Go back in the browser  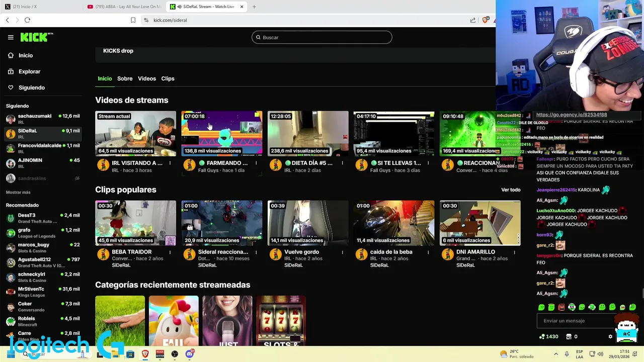pyautogui.click(x=8, y=20)
